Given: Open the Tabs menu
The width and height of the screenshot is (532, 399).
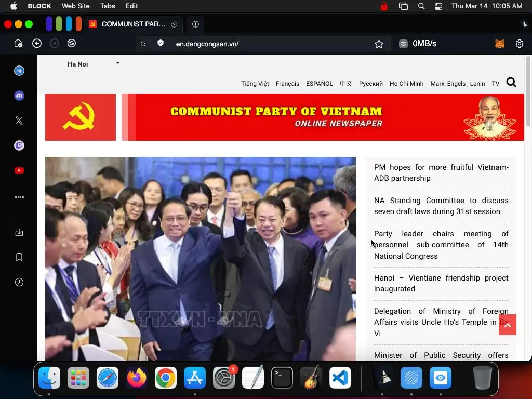Looking at the screenshot, I should coord(108,6).
